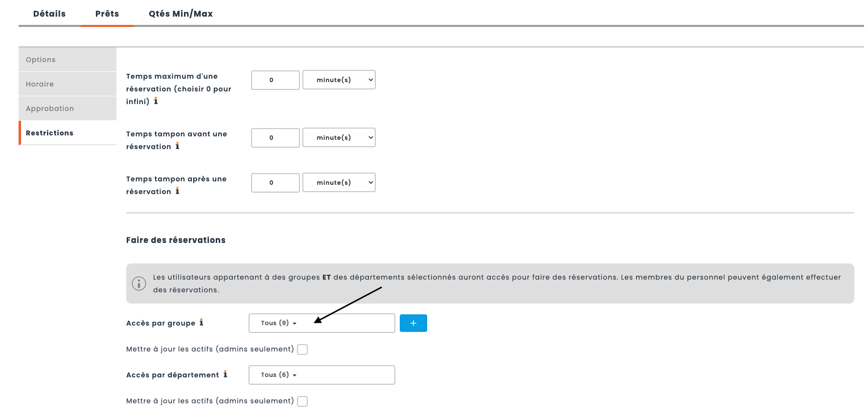
Task: Go to the Horaire sidebar section
Action: [68, 84]
